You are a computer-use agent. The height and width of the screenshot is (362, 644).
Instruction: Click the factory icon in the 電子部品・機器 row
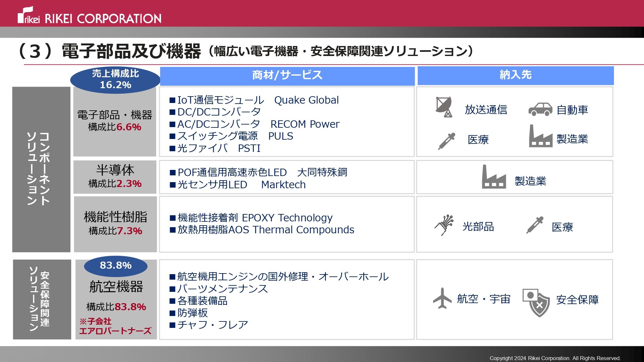pos(541,136)
